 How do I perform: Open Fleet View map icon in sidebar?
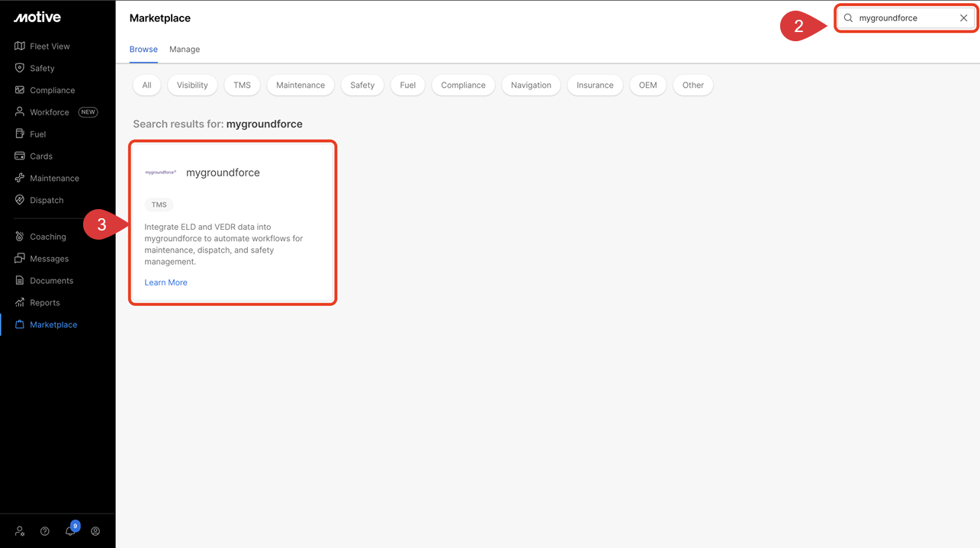point(20,47)
